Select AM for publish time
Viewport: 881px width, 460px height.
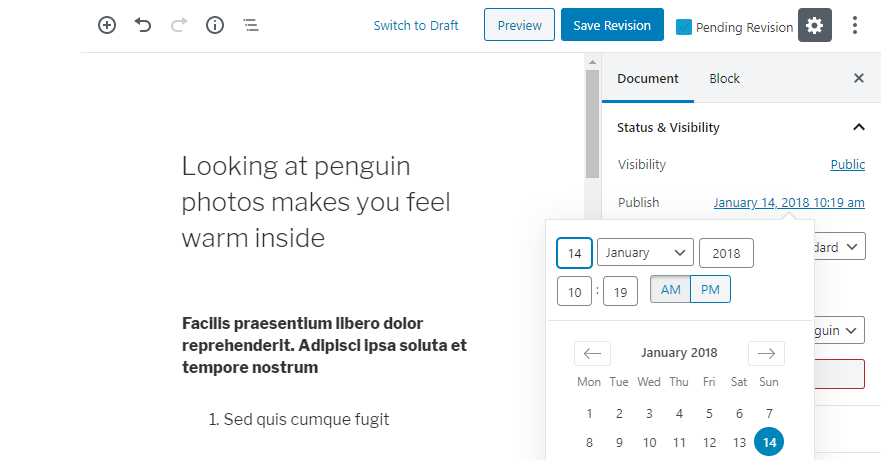pos(670,290)
